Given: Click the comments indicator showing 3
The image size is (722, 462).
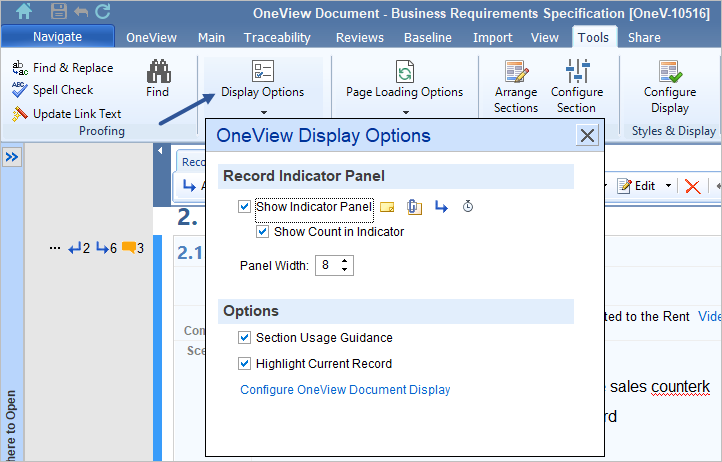Looking at the screenshot, I should 133,248.
